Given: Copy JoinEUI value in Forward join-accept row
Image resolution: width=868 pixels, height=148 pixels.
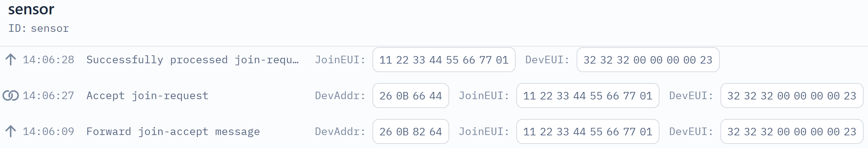Looking at the screenshot, I should click(588, 132).
